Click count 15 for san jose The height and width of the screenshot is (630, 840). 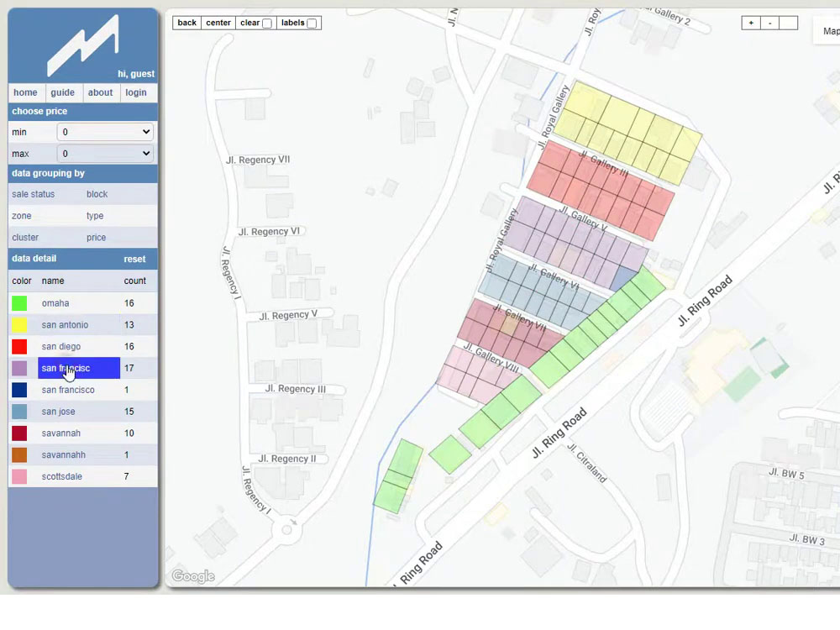[129, 412]
